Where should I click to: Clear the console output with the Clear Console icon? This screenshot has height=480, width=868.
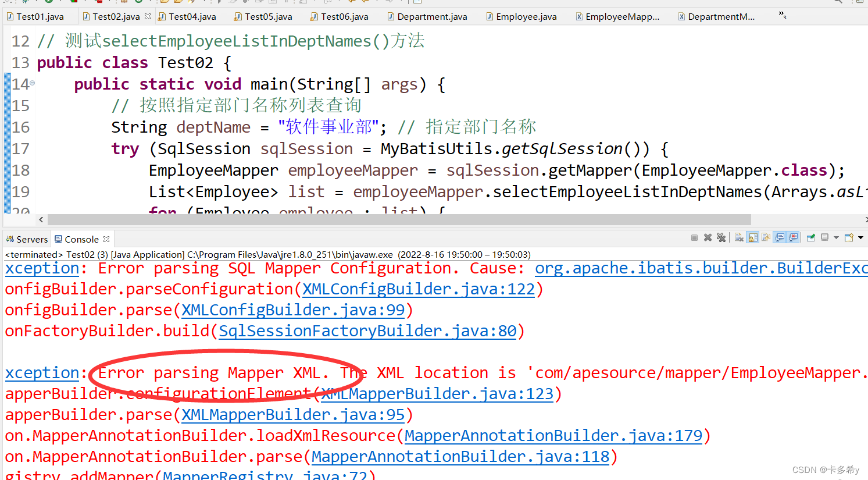click(x=739, y=237)
